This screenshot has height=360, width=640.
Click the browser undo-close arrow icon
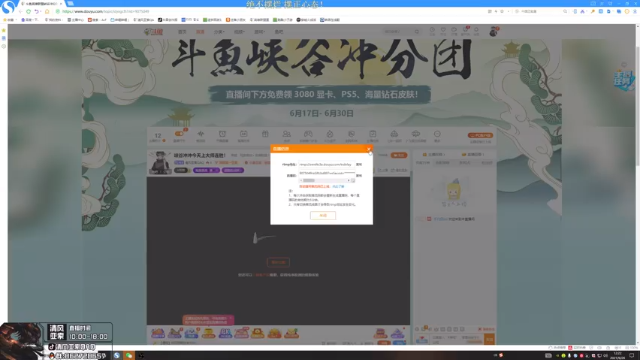click(37, 11)
